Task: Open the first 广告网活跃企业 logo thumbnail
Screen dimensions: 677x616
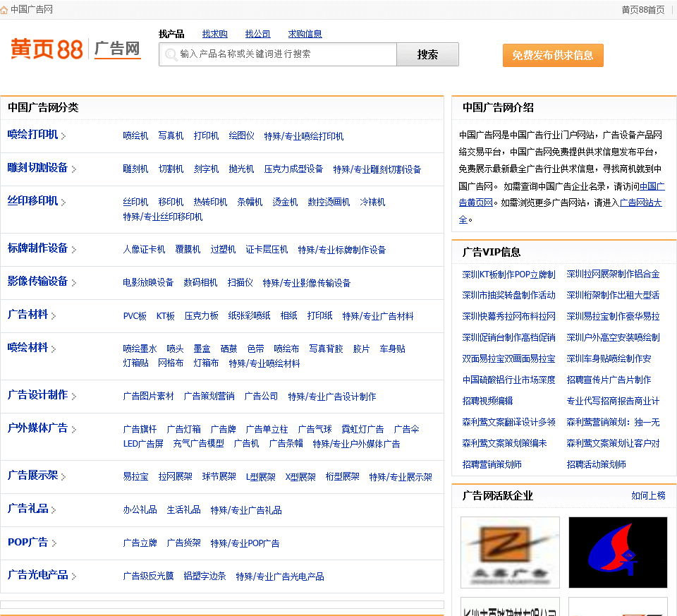Action: (510, 552)
